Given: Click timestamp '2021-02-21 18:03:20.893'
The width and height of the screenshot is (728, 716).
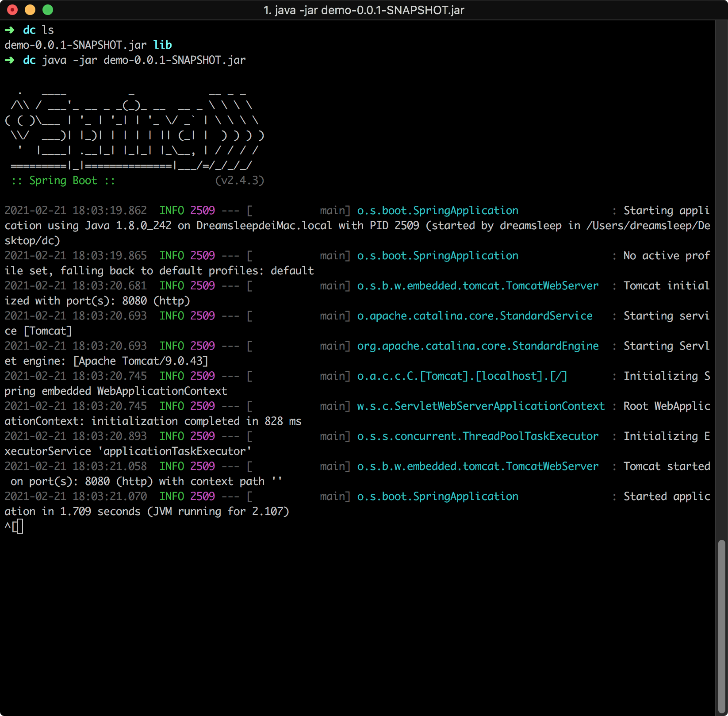Looking at the screenshot, I should (76, 436).
